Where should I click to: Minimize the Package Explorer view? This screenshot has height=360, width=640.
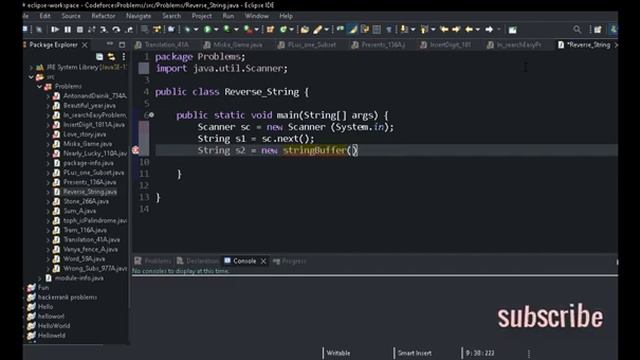tap(110, 44)
